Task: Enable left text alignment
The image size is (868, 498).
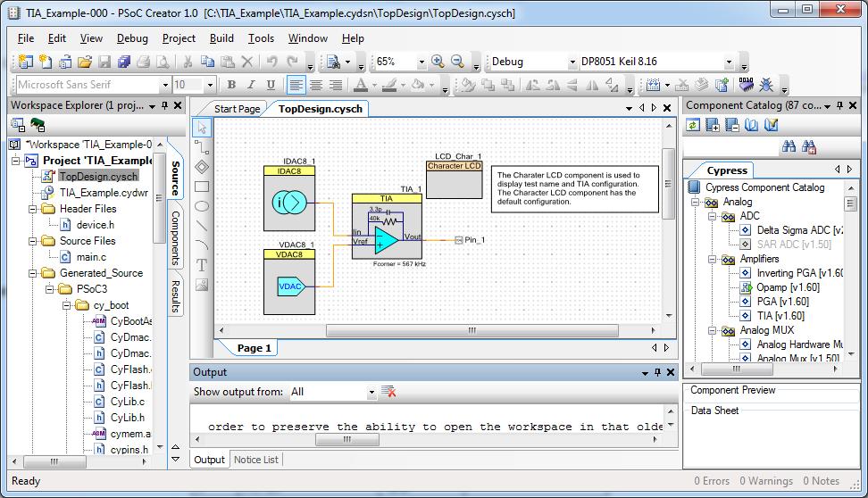Action: 296,85
